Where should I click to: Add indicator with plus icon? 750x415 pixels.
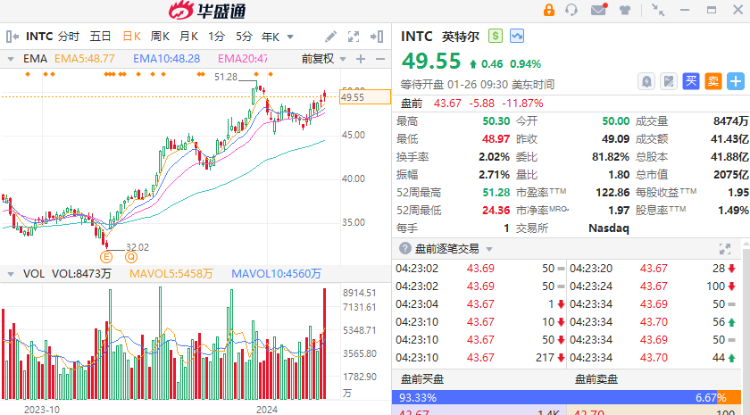(x=361, y=59)
